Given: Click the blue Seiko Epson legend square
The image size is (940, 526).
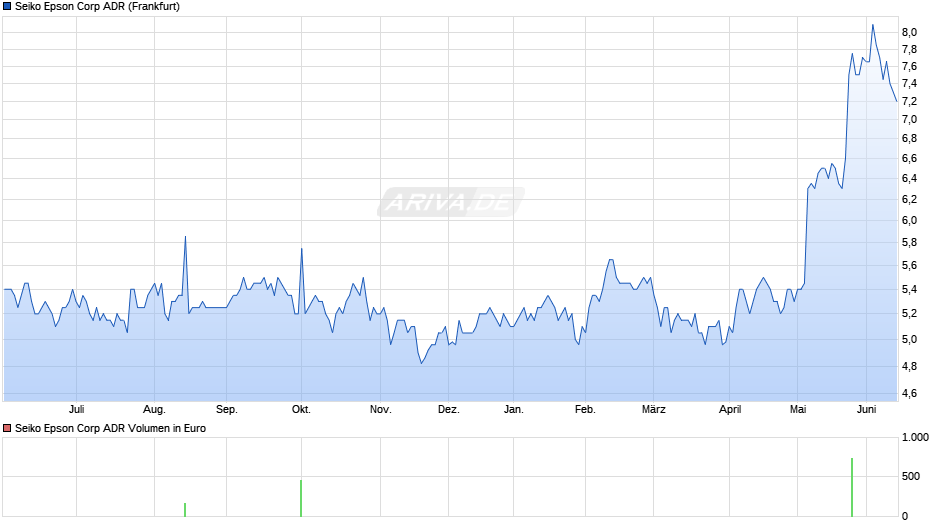Looking at the screenshot, I should (x=7, y=7).
